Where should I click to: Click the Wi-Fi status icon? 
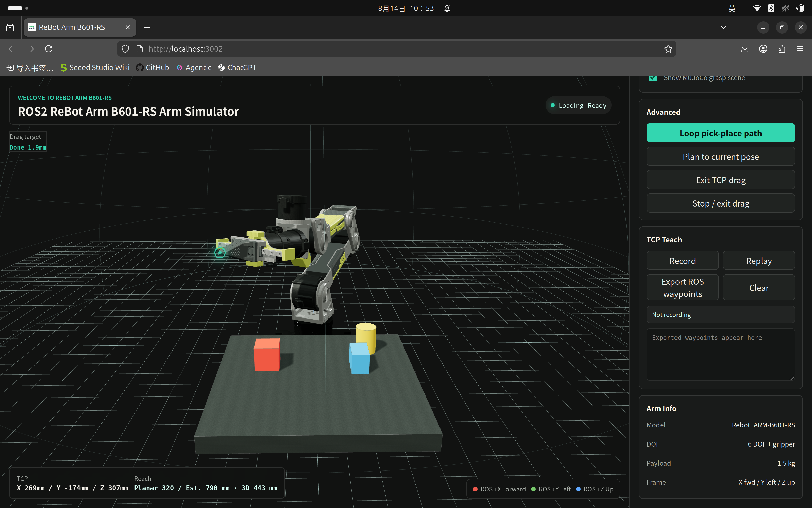click(757, 8)
